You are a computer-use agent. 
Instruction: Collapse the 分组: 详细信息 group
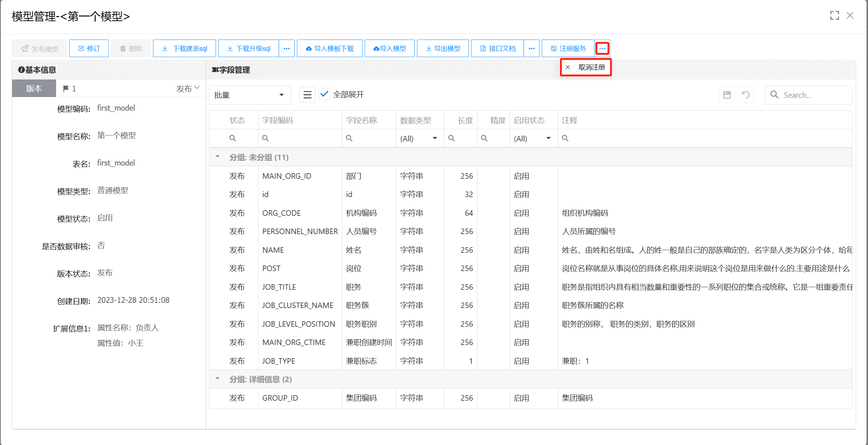click(x=217, y=379)
